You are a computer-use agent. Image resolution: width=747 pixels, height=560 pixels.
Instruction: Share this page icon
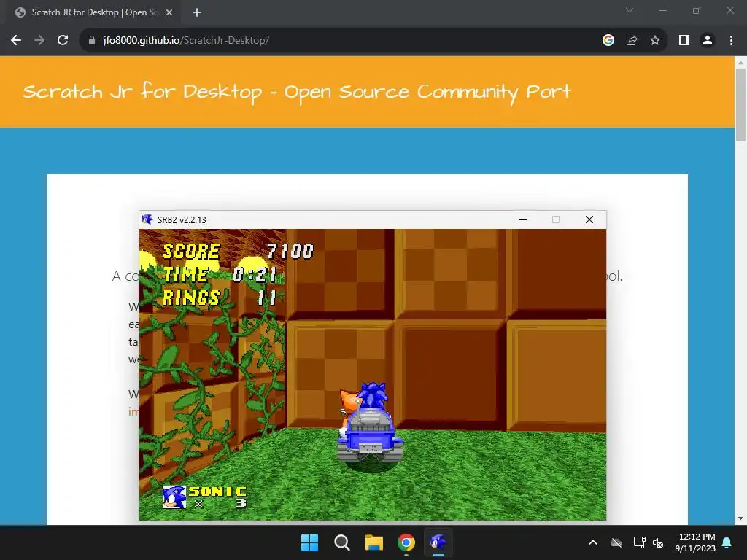632,41
